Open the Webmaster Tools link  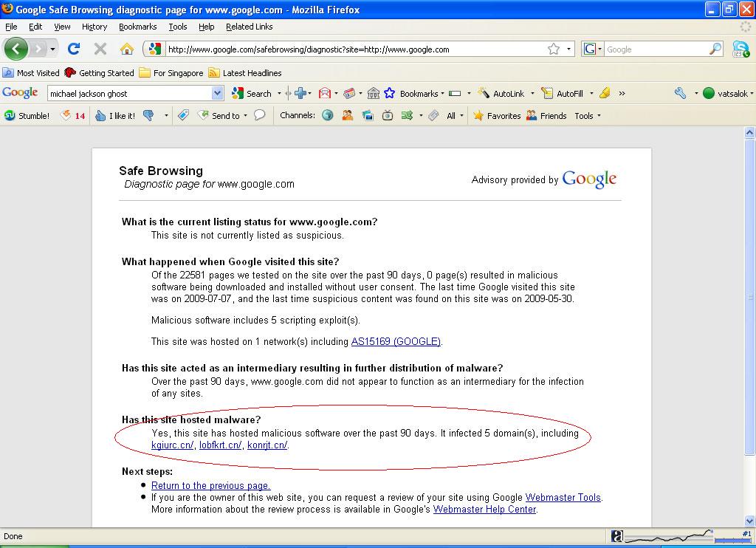click(x=563, y=497)
